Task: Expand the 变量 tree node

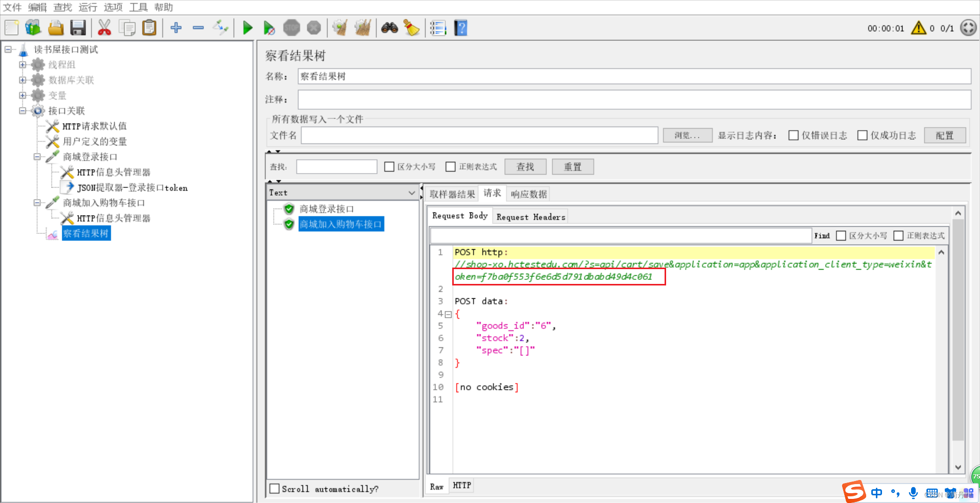Action: [x=22, y=95]
